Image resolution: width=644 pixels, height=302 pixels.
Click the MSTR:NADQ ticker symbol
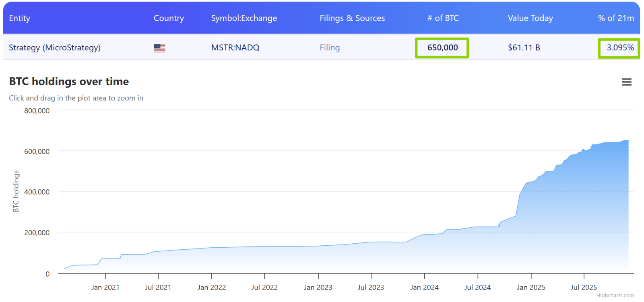pyautogui.click(x=235, y=47)
